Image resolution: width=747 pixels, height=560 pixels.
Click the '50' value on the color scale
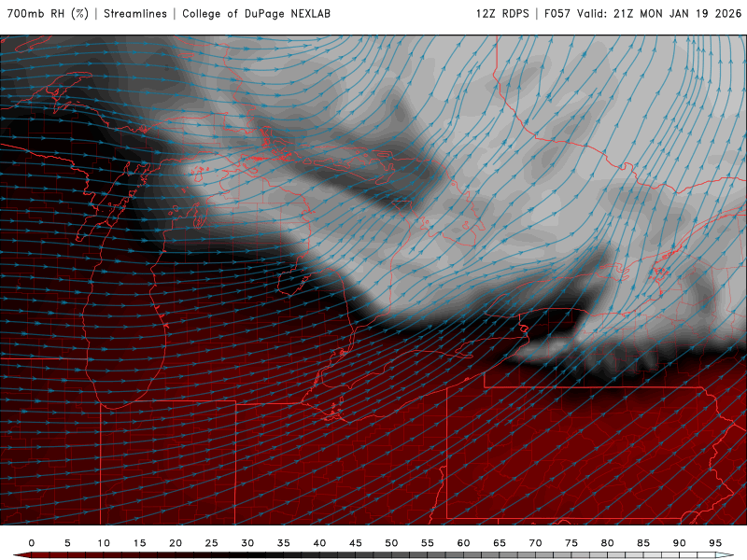coord(391,543)
